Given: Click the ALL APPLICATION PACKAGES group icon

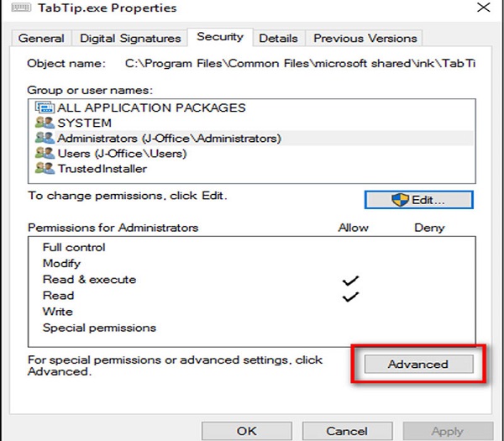Looking at the screenshot, I should tap(43, 108).
